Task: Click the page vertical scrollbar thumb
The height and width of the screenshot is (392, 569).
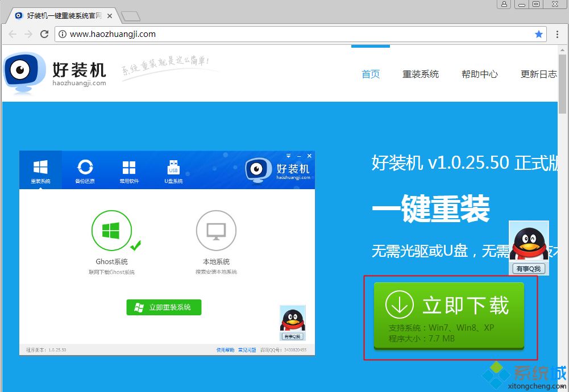Action: coord(563,84)
